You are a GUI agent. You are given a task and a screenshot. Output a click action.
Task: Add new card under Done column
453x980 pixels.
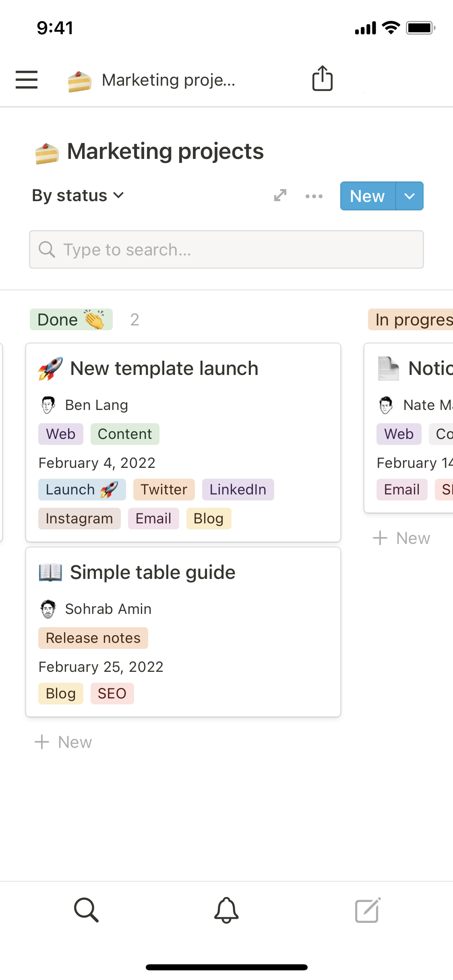(x=64, y=742)
